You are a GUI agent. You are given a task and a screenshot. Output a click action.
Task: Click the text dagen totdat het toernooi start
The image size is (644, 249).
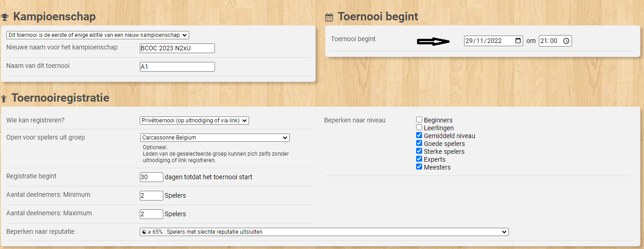coord(209,177)
